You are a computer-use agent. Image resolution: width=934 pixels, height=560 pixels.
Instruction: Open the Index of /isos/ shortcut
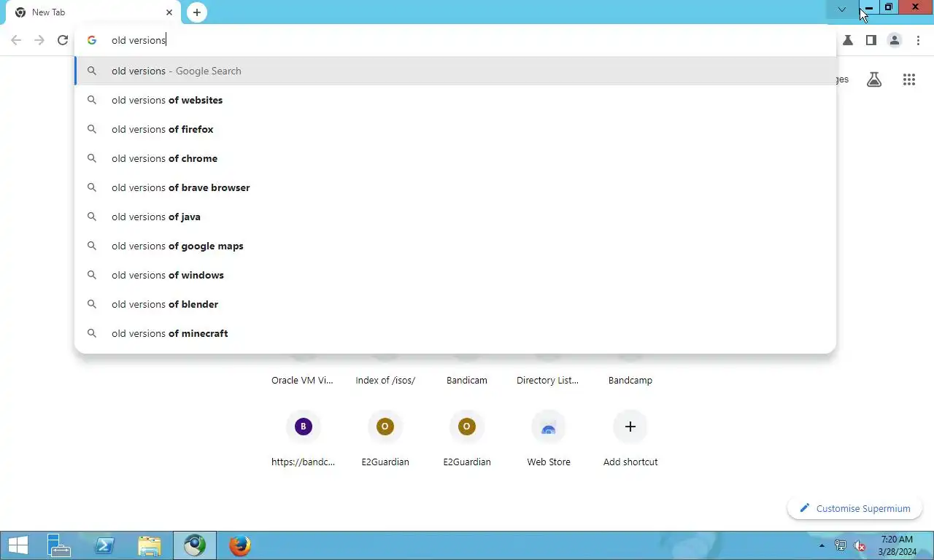click(x=385, y=380)
